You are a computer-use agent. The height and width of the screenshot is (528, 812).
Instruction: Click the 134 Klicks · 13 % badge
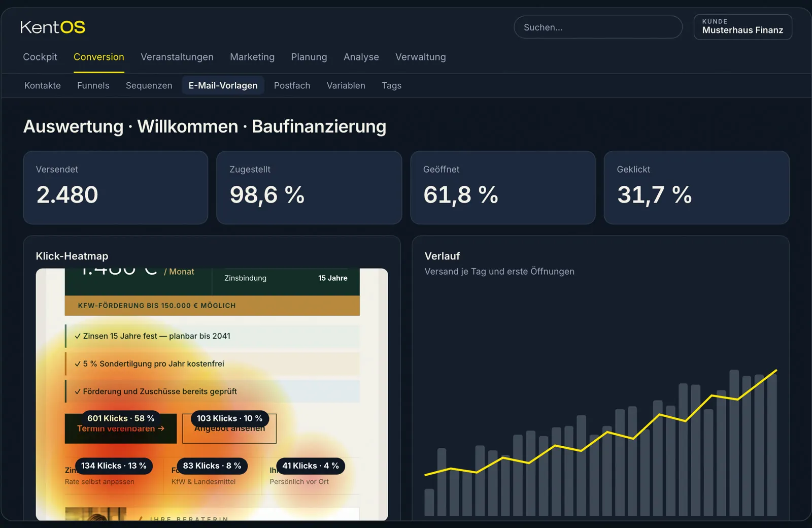pos(114,466)
